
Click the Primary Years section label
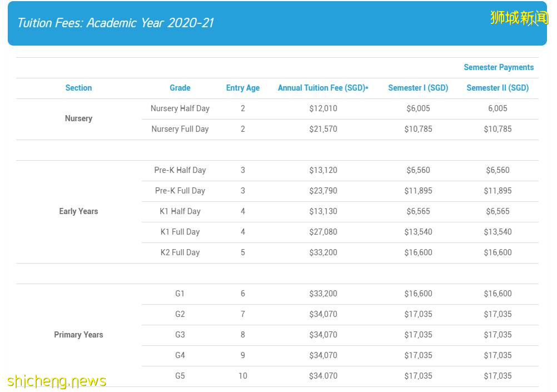click(78, 335)
